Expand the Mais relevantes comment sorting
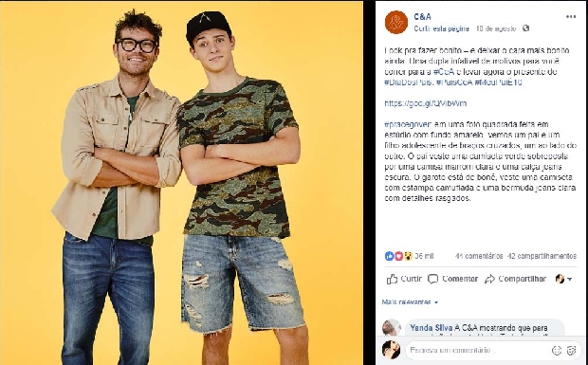The width and height of the screenshot is (588, 365). (x=410, y=302)
